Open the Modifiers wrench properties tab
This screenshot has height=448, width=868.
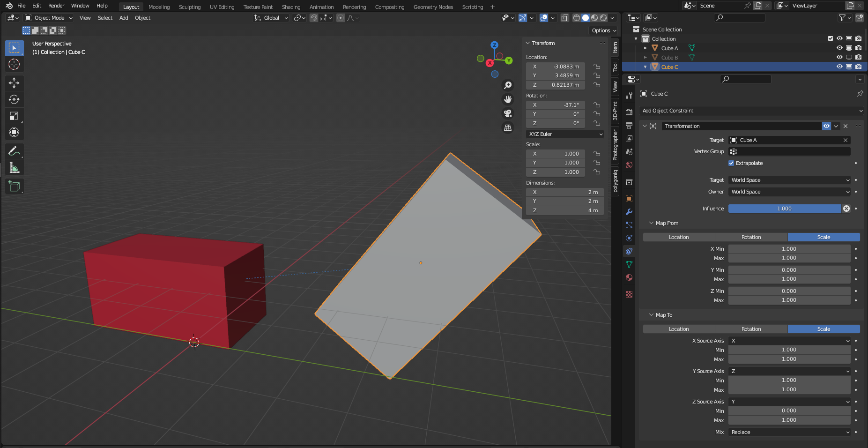pos(629,212)
